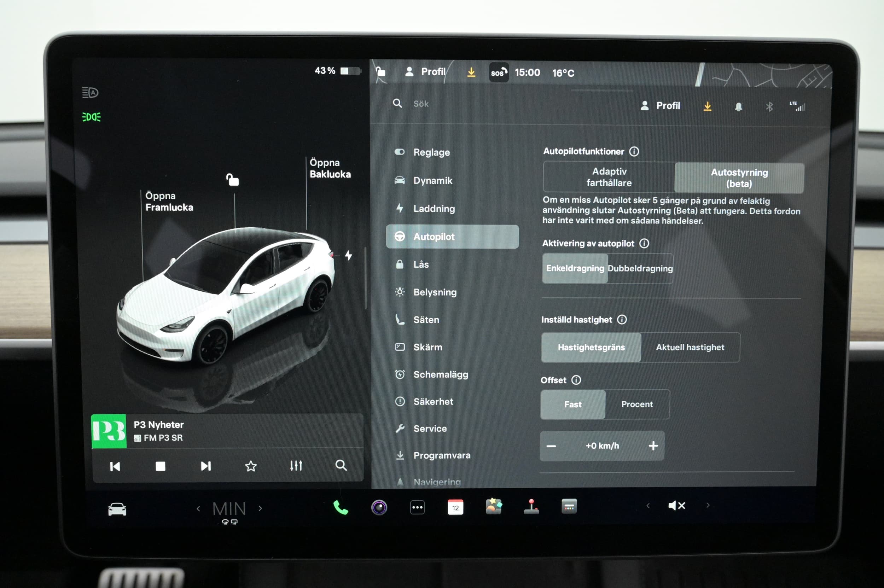Lower temperature with left chevron near MIN

[198, 509]
